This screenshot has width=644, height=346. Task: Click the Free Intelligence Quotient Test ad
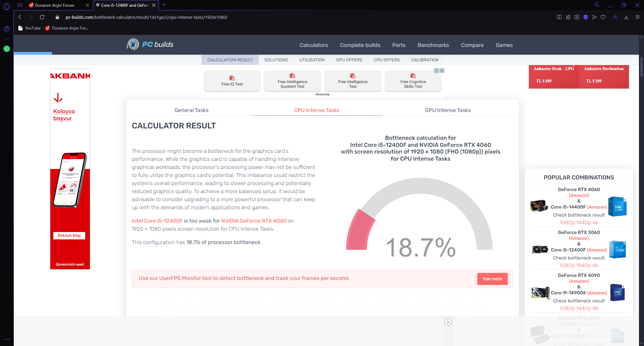pyautogui.click(x=292, y=81)
